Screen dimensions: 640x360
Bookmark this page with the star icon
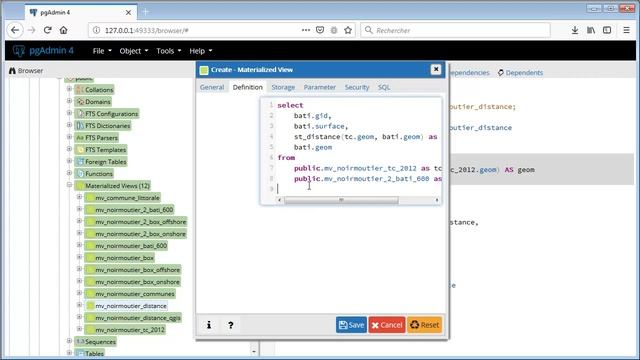click(348, 30)
